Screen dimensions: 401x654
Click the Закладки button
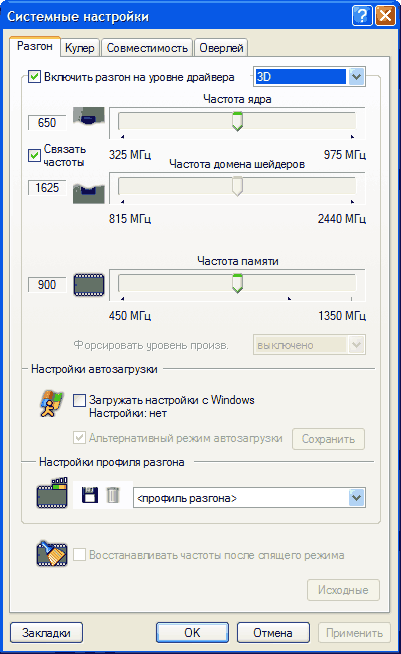[46, 633]
